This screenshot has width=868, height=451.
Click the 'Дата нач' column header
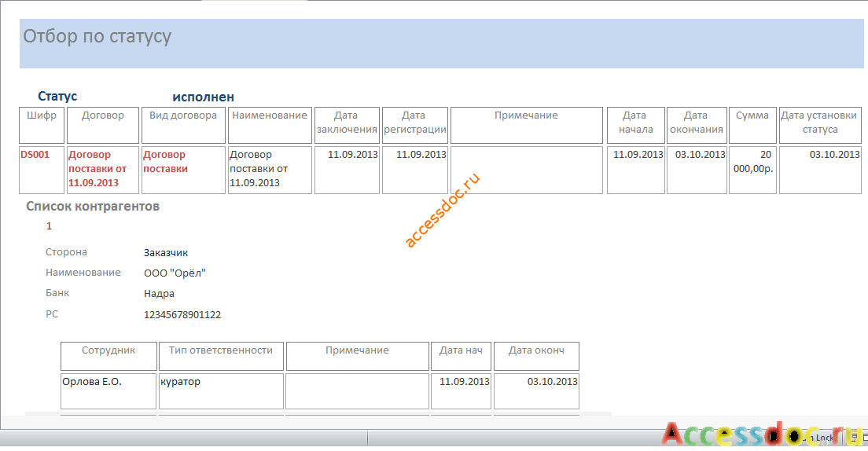coord(461,357)
